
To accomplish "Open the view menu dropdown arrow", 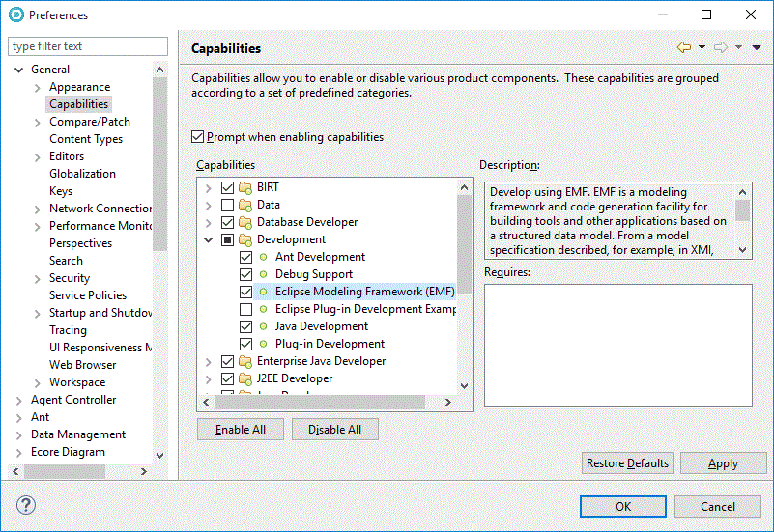I will 757,47.
